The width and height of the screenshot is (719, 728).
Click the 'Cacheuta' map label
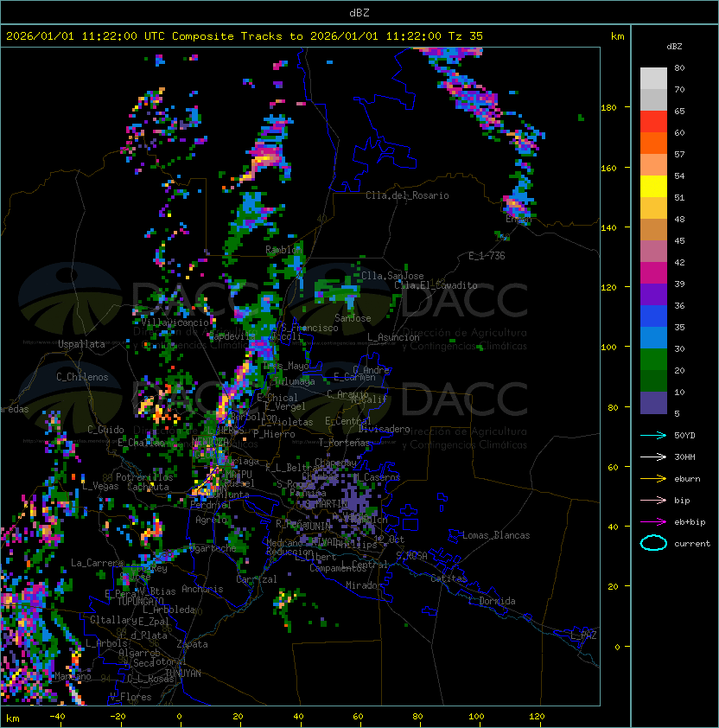pyautogui.click(x=148, y=487)
